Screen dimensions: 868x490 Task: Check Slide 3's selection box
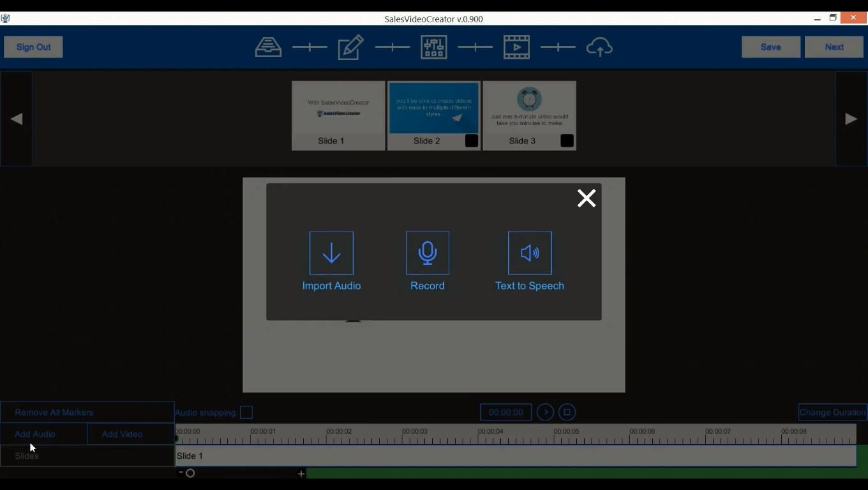(x=567, y=141)
